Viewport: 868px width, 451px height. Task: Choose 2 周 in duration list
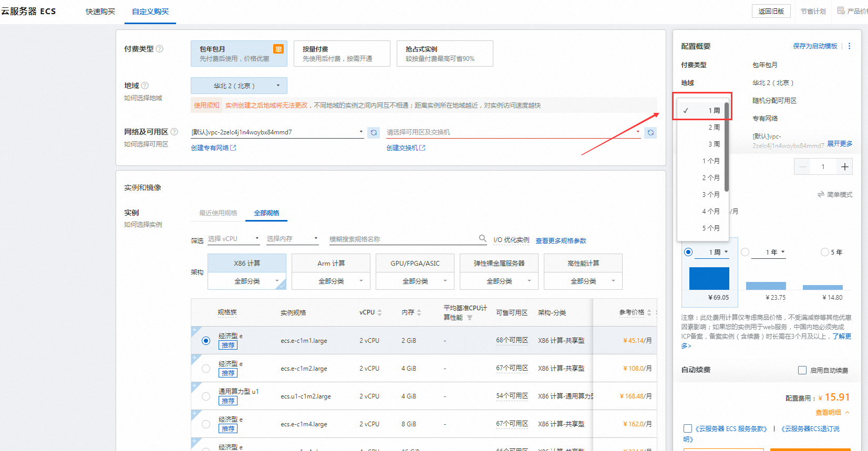click(x=702, y=127)
